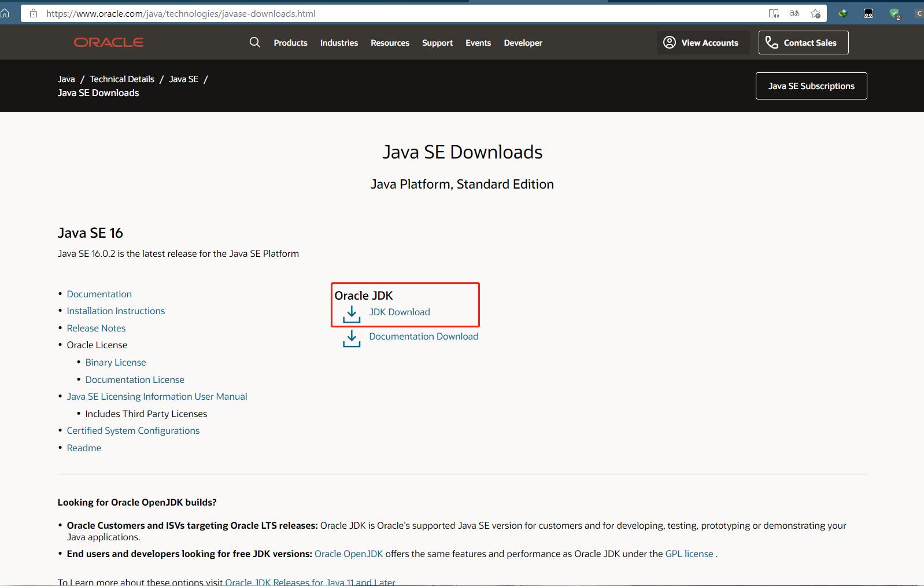Click the search magnifier icon in Oracle header
The height and width of the screenshot is (586, 924).
coord(254,42)
